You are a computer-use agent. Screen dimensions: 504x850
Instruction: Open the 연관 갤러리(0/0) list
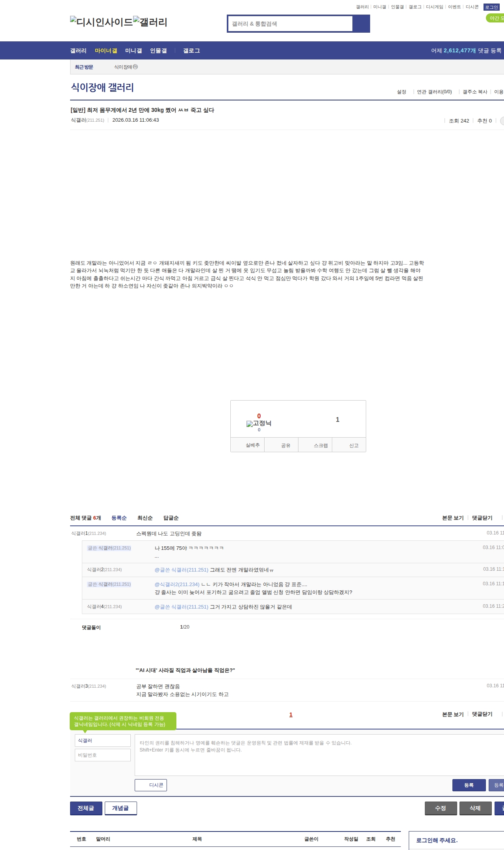pyautogui.click(x=434, y=92)
